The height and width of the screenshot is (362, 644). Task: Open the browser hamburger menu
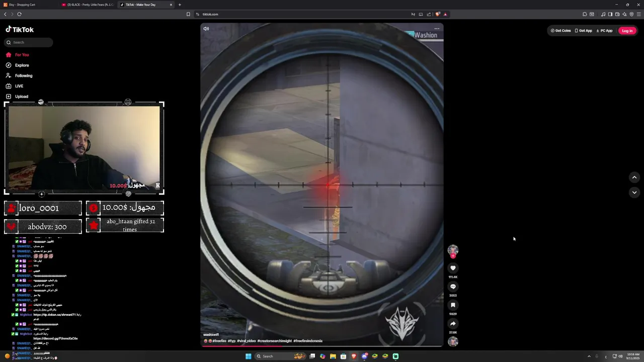638,14
